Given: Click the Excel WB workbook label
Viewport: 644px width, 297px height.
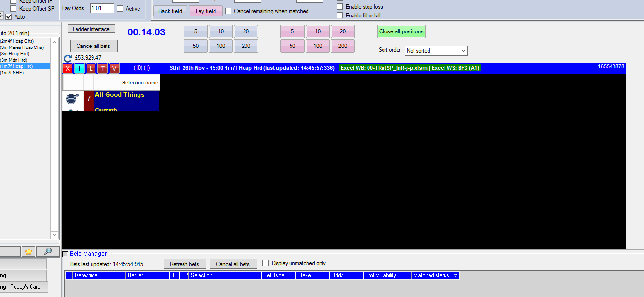Looking at the screenshot, I should [410, 68].
